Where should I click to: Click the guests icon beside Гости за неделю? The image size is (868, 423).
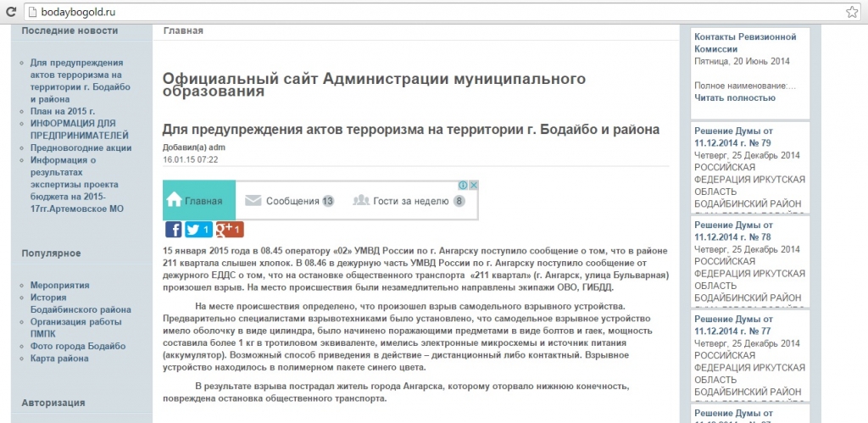click(360, 200)
